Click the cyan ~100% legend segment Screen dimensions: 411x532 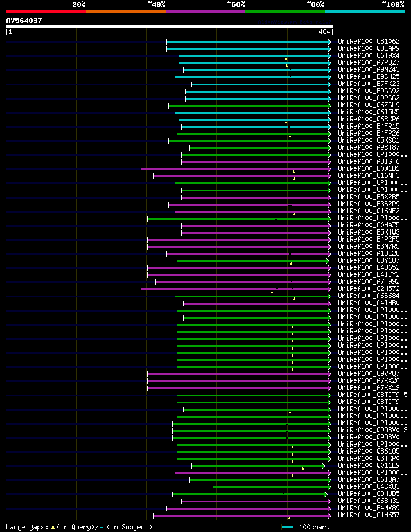click(365, 12)
